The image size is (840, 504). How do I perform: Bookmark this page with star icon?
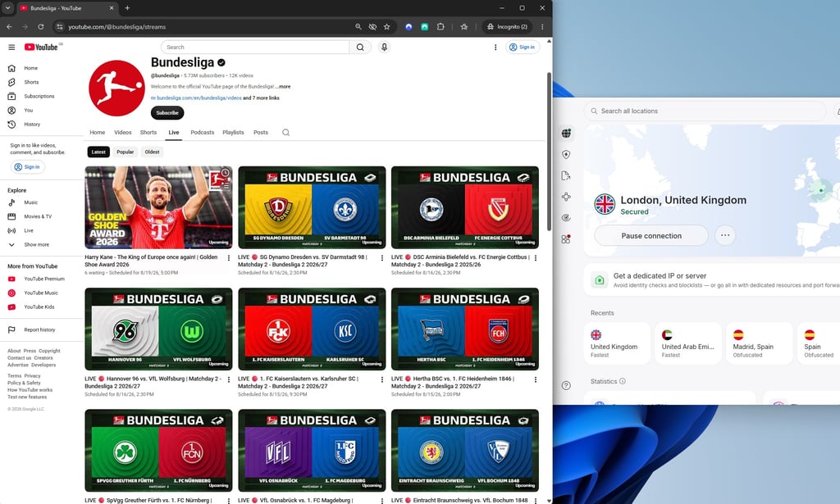click(386, 26)
